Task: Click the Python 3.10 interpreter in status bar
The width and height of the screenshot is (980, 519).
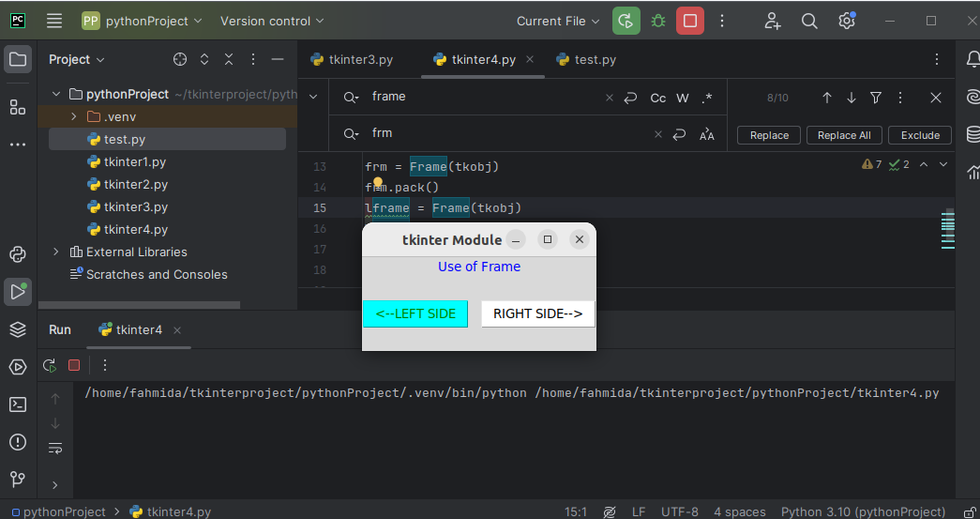Action: tap(863, 511)
